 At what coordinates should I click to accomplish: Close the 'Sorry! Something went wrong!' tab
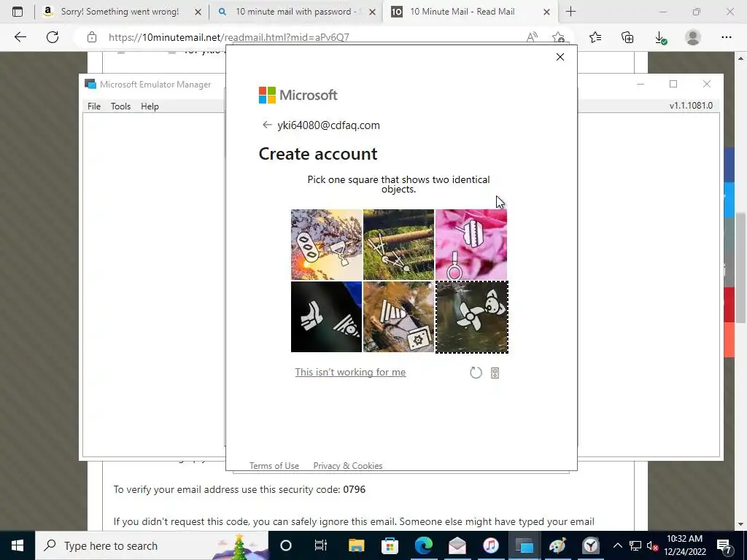pyautogui.click(x=198, y=12)
